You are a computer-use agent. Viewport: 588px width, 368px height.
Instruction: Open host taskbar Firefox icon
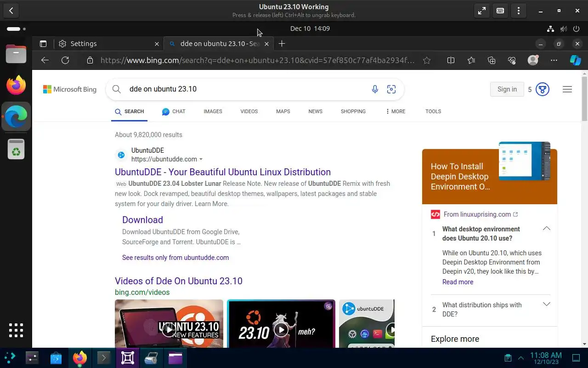[x=80, y=358]
